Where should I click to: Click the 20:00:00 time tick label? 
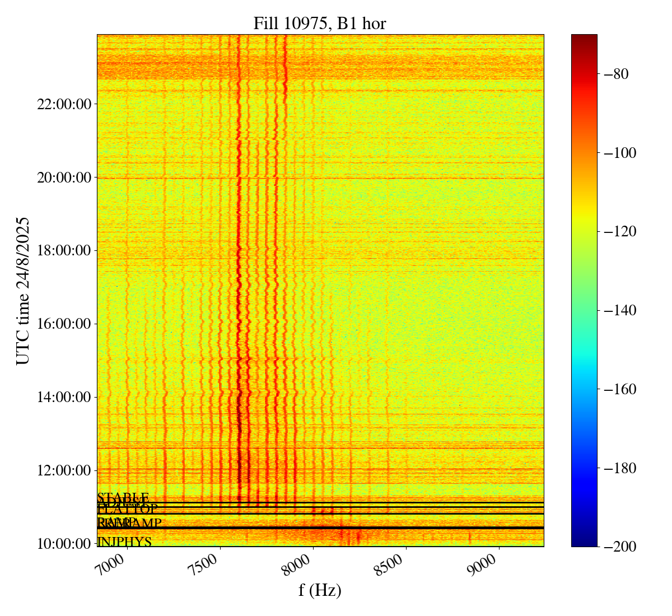63,178
